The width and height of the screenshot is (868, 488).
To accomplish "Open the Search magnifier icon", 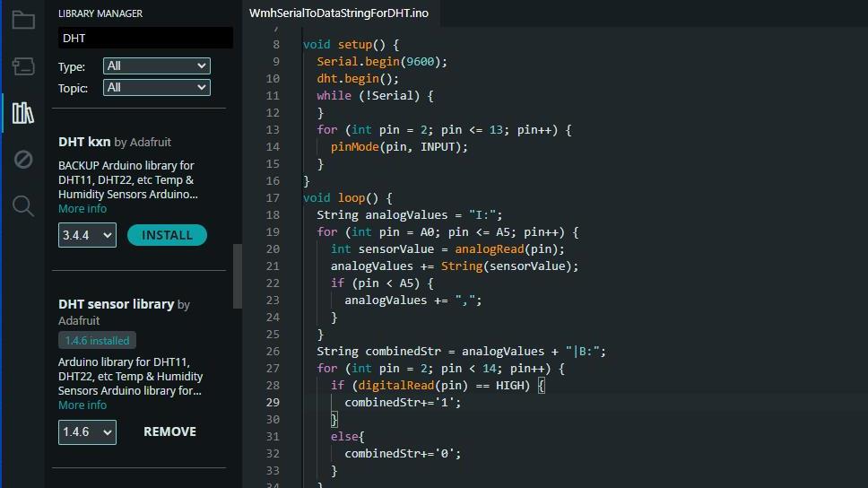I will tap(23, 206).
